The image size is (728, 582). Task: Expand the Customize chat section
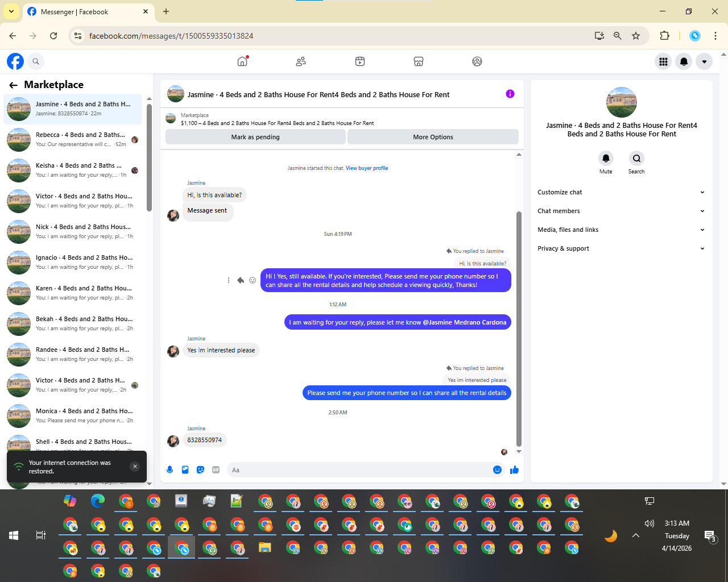click(x=621, y=192)
